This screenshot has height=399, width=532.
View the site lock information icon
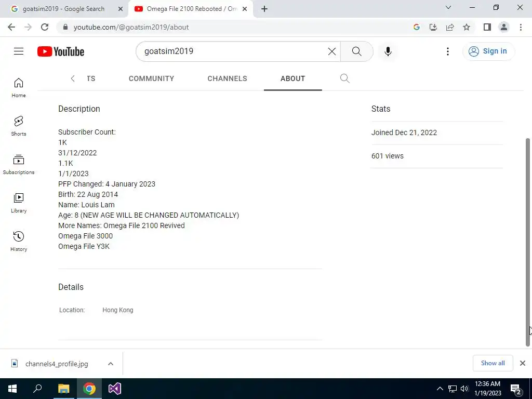coord(65,27)
